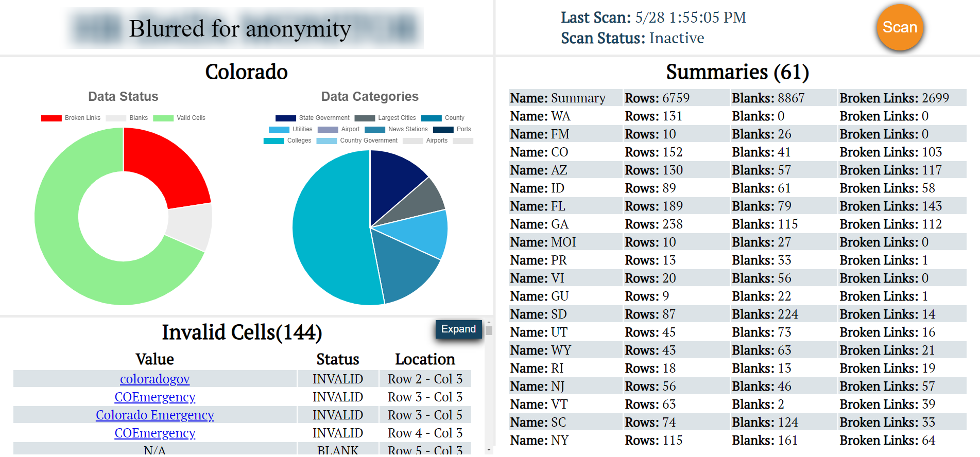
Task: Select the CO row in Summaries
Action: tap(737, 152)
